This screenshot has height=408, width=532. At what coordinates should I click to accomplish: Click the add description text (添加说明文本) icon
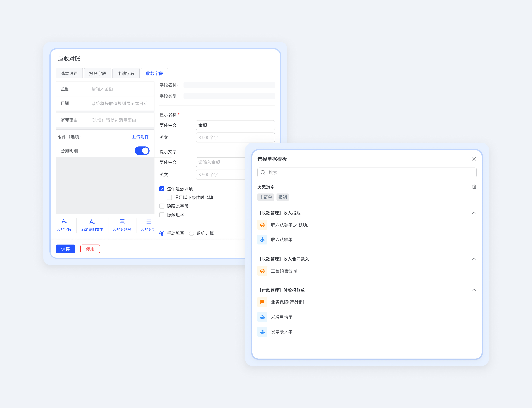92,222
